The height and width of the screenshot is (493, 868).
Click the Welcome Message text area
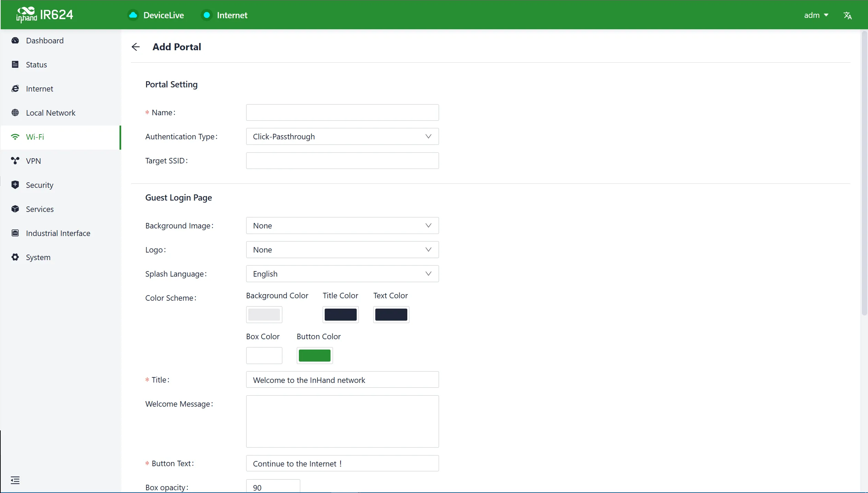click(x=342, y=421)
